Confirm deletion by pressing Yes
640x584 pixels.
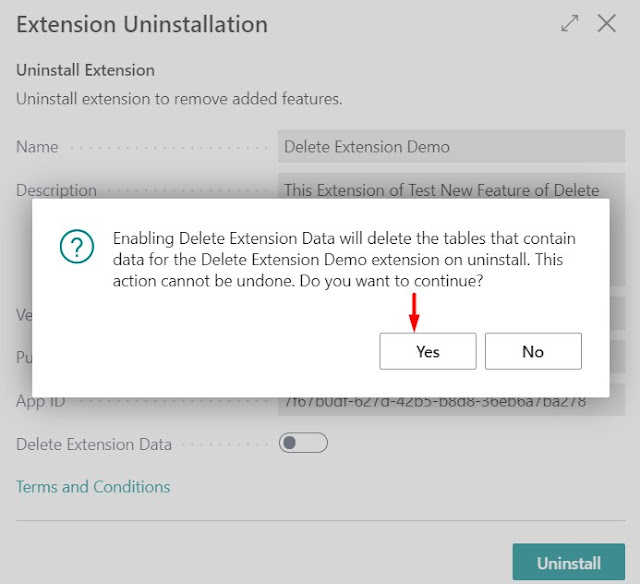click(427, 351)
